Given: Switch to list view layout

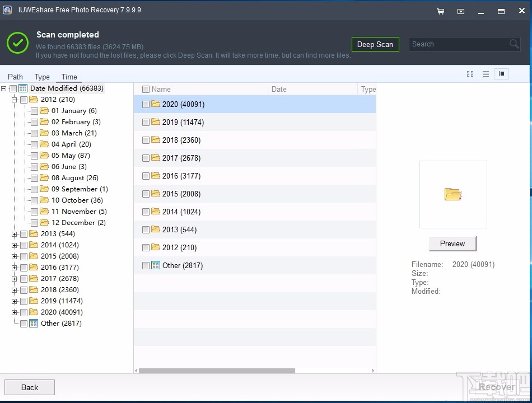Looking at the screenshot, I should tap(486, 74).
